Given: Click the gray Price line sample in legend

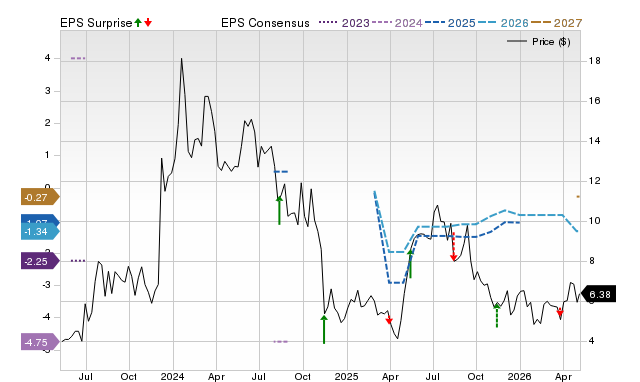Looking at the screenshot, I should click(516, 41).
